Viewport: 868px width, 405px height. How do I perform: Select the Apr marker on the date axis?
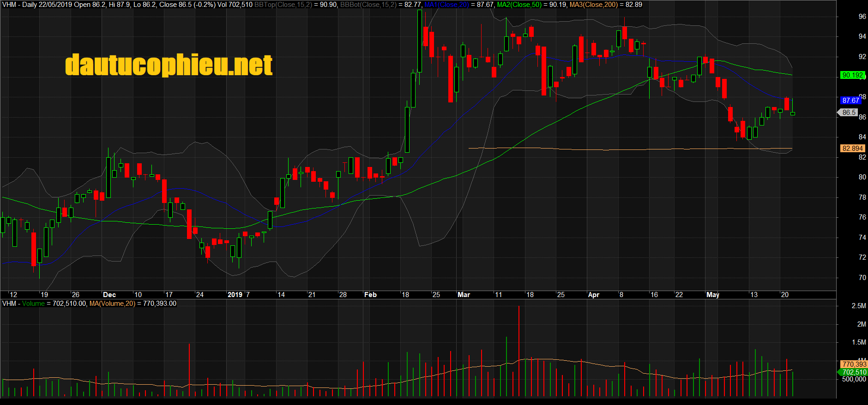[x=593, y=295]
